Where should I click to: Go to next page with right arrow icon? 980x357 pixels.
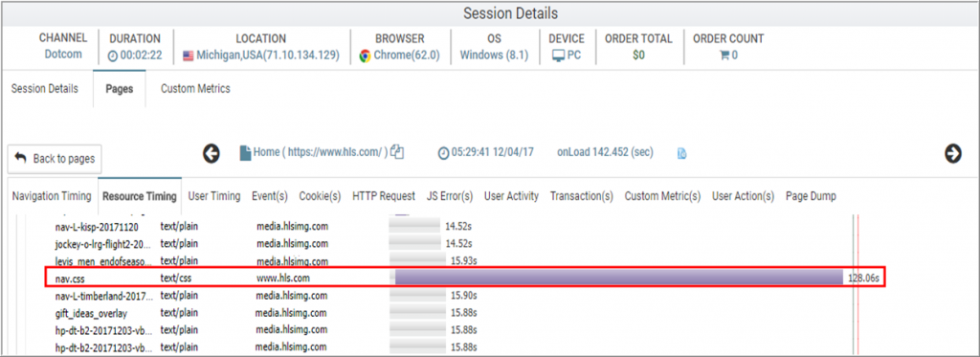952,153
